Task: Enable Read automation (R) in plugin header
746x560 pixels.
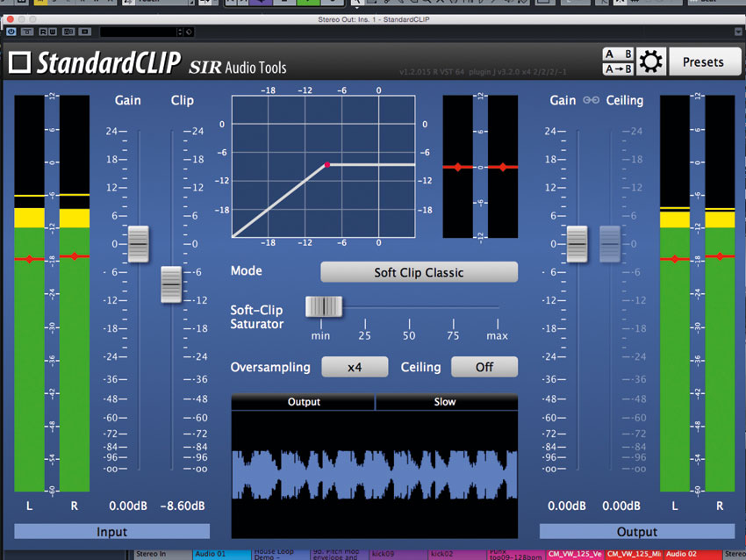Action: click(x=43, y=32)
